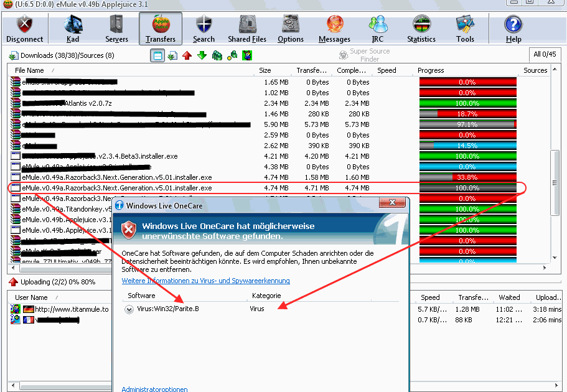Show on-queue clients group icon
Image resolution: width=567 pixels, height=392 pixels.
click(x=217, y=56)
